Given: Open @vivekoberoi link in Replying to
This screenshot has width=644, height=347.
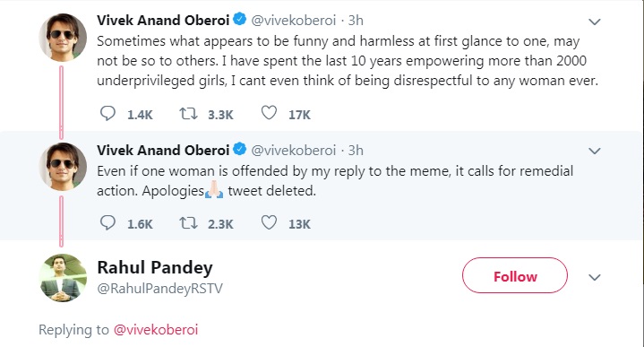Looking at the screenshot, I should tap(156, 329).
